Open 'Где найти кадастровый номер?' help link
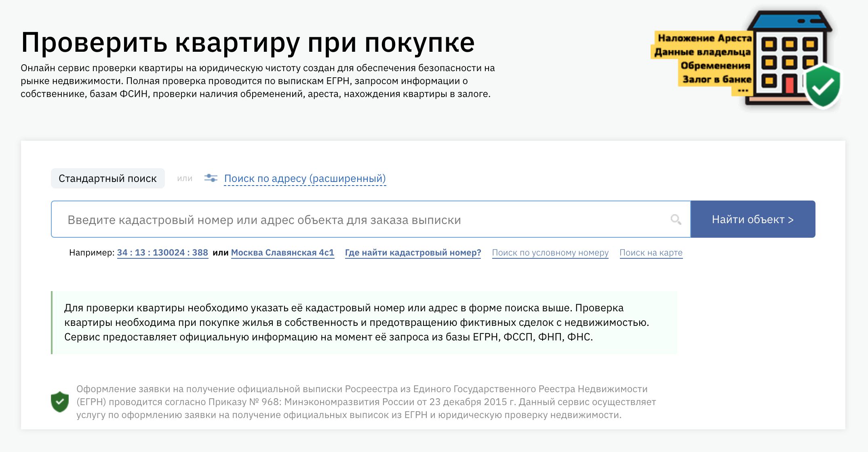The height and width of the screenshot is (452, 868). click(x=413, y=253)
